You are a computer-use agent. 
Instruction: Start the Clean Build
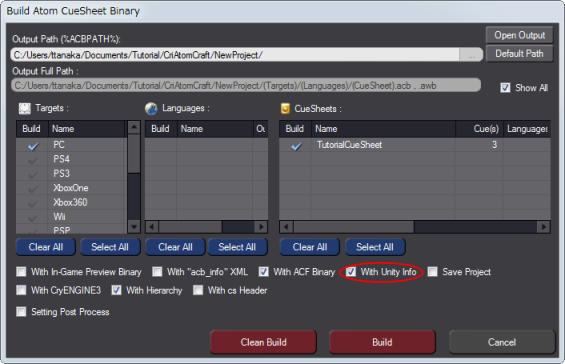263,342
